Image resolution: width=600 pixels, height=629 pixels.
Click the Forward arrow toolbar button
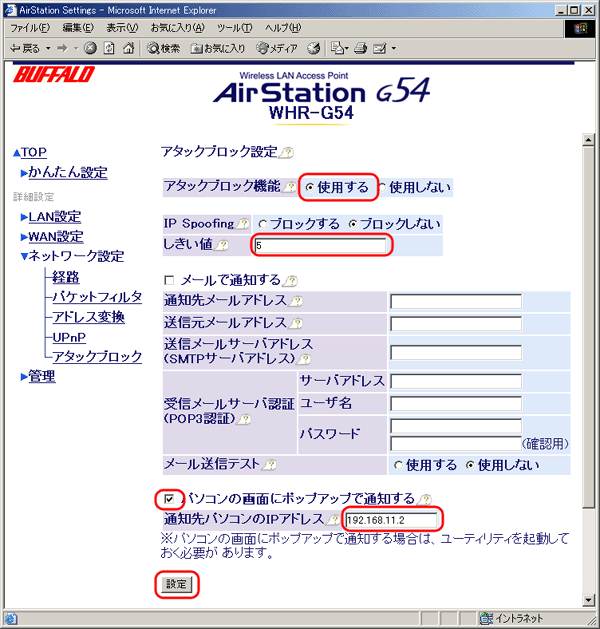[62, 49]
